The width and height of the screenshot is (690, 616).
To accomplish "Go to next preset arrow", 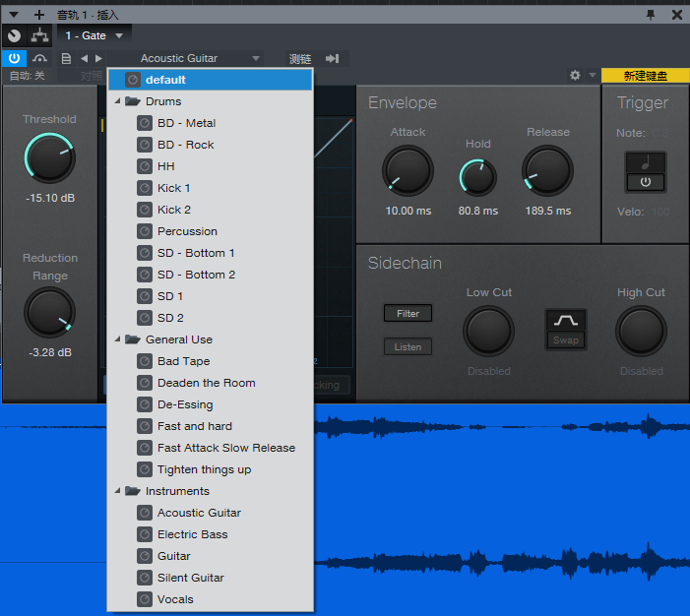I will pyautogui.click(x=98, y=58).
